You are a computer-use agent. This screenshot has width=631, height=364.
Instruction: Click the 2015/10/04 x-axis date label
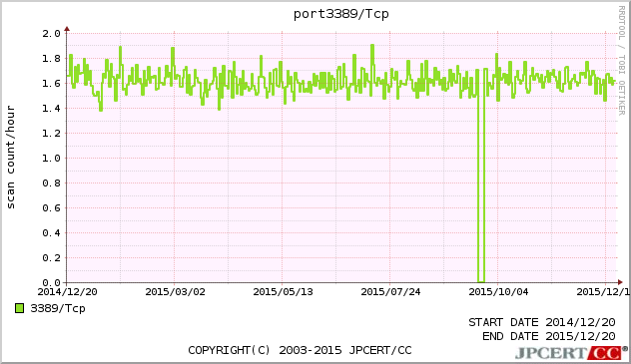(x=498, y=291)
